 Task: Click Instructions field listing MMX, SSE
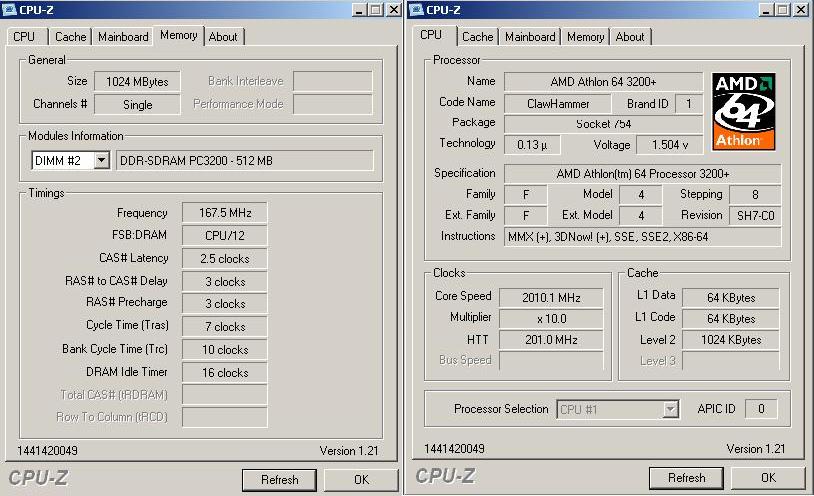pos(643,237)
